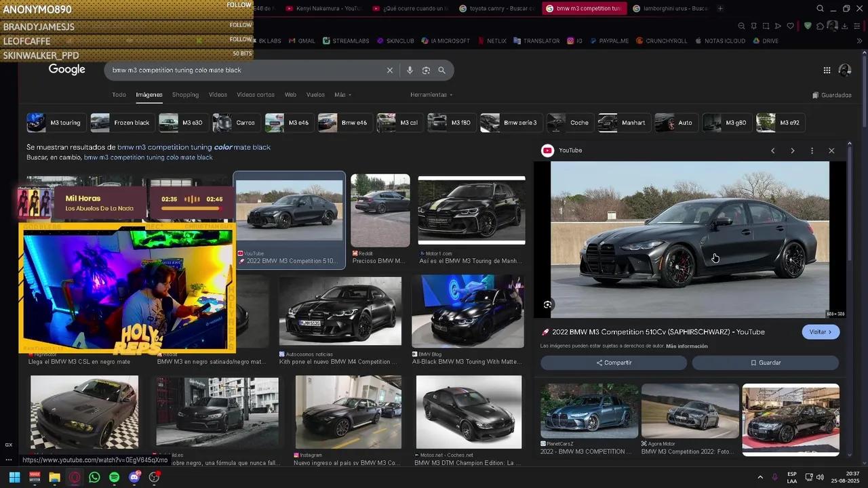Open new browser tab
This screenshot has height=488, width=868.
720,8
